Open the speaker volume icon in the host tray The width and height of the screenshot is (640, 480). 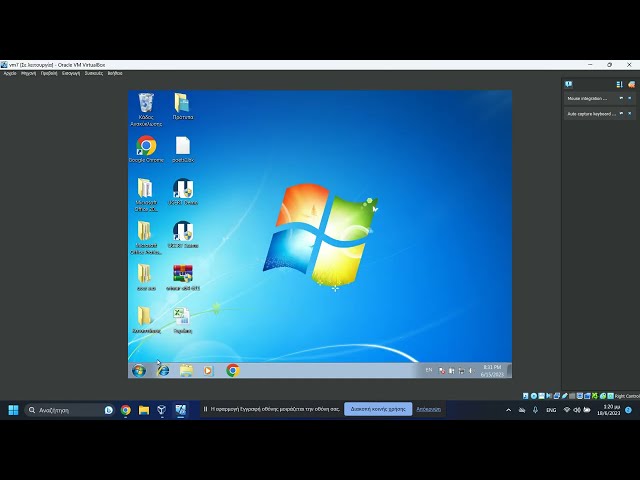coord(577,410)
